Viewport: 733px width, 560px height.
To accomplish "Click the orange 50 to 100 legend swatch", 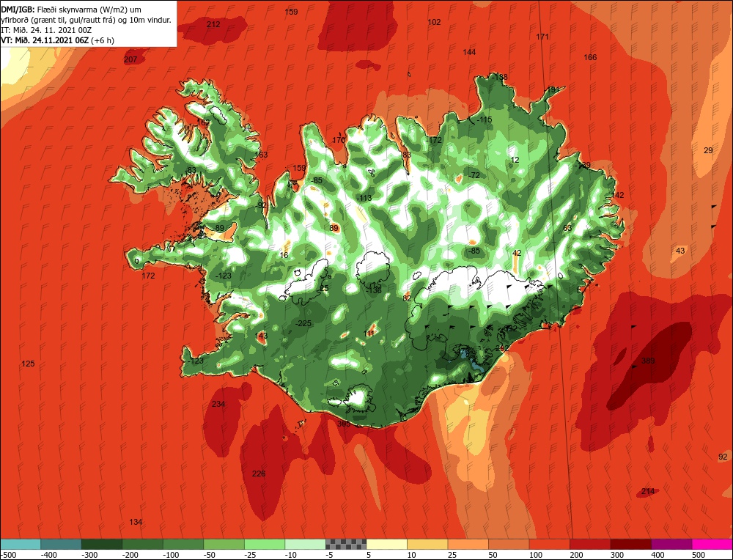I will click(509, 544).
